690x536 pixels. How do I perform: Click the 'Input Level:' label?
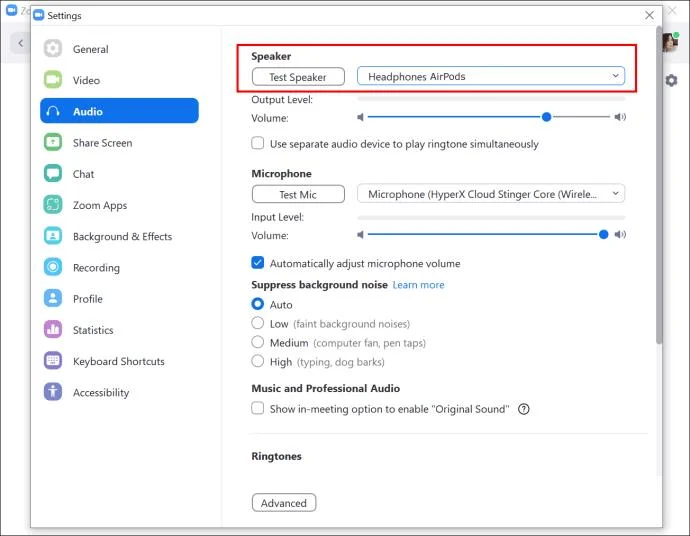[277, 217]
